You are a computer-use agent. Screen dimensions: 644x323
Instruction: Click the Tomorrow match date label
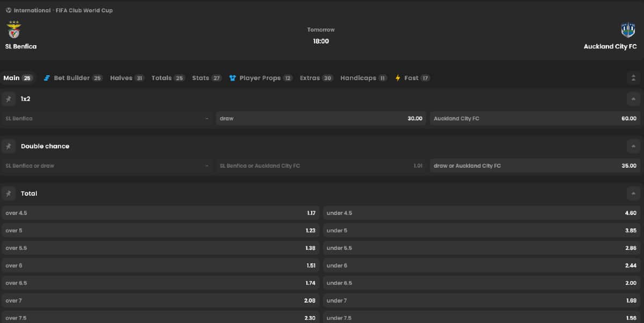[321, 30]
